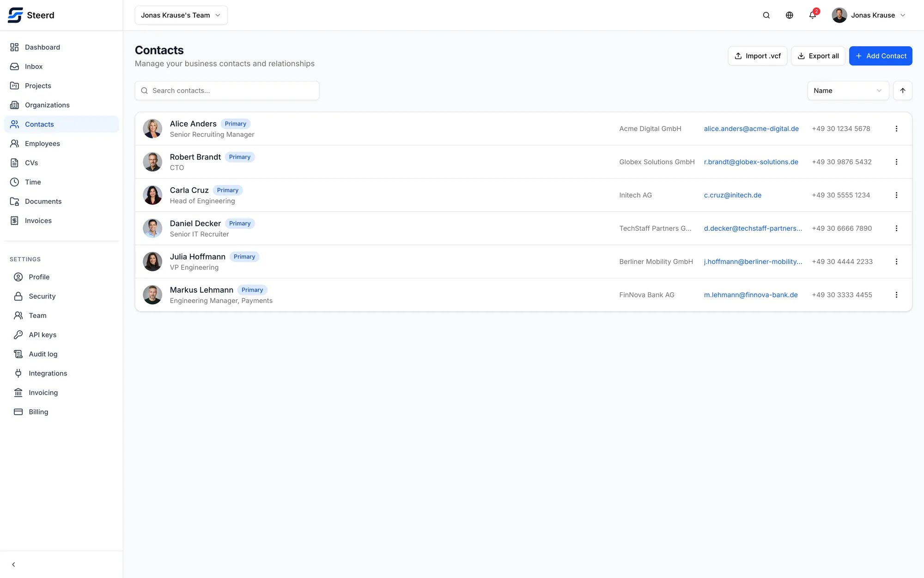
Task: Go to Dashboard in sidebar
Action: (x=61, y=47)
